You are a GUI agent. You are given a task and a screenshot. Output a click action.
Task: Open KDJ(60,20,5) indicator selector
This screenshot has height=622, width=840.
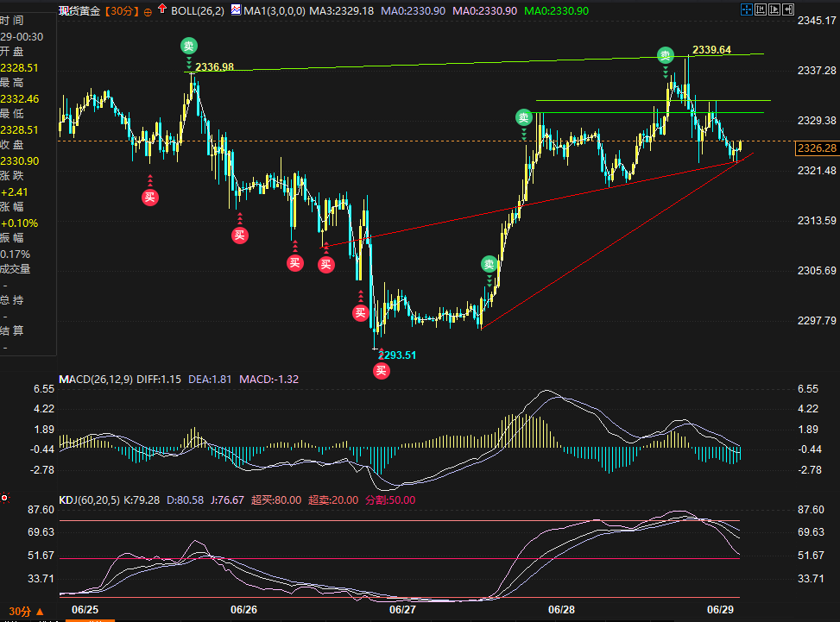pos(87,499)
